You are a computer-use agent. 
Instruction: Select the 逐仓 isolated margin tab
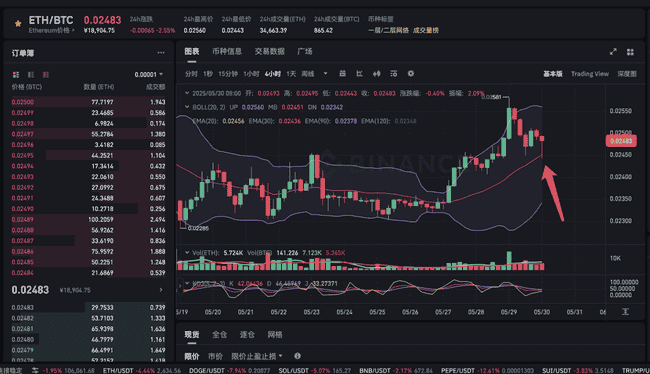click(x=247, y=334)
